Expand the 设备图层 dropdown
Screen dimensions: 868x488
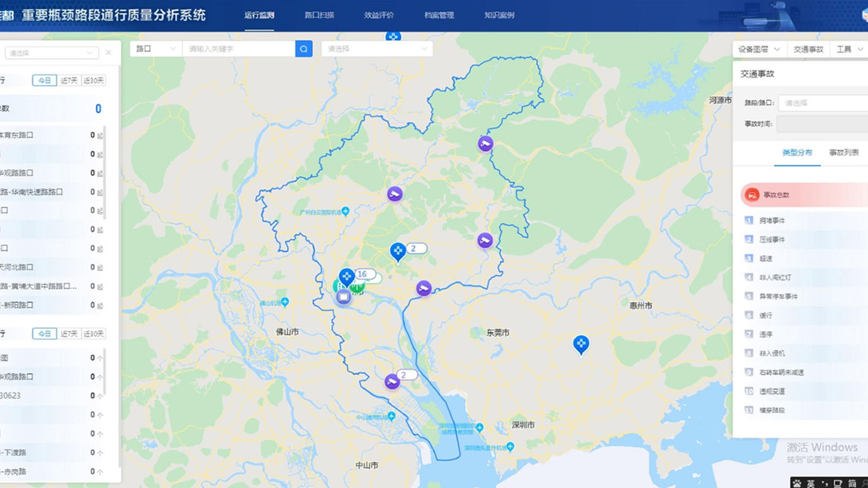(759, 49)
